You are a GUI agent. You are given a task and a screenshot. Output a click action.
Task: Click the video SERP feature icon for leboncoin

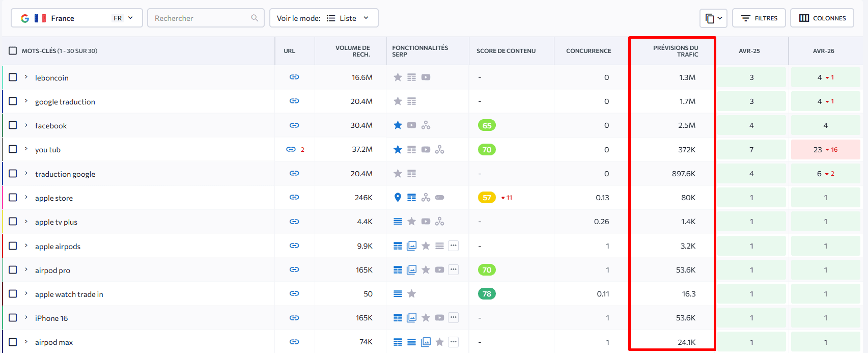click(x=426, y=77)
